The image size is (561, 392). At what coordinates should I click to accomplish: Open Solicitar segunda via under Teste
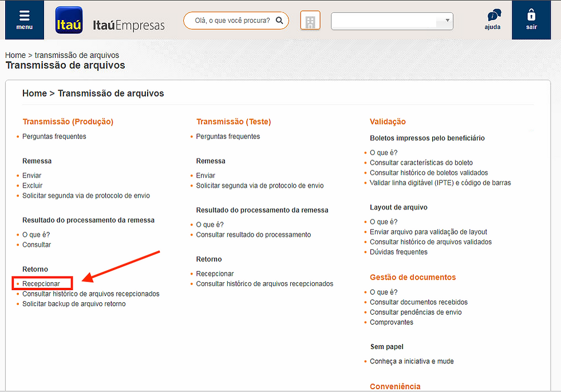click(260, 185)
